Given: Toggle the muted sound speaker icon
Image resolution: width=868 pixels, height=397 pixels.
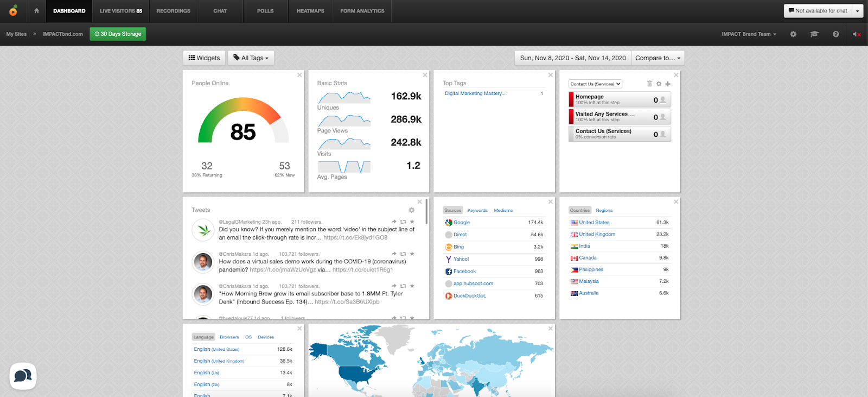Looking at the screenshot, I should (857, 34).
